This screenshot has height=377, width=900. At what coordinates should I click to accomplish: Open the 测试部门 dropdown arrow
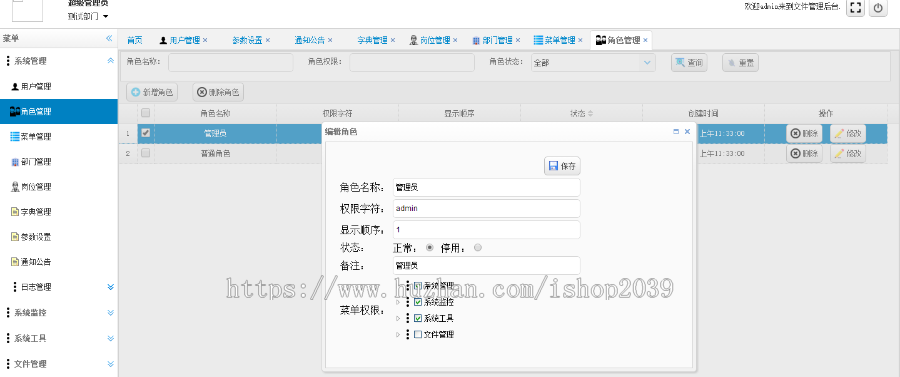click(106, 17)
